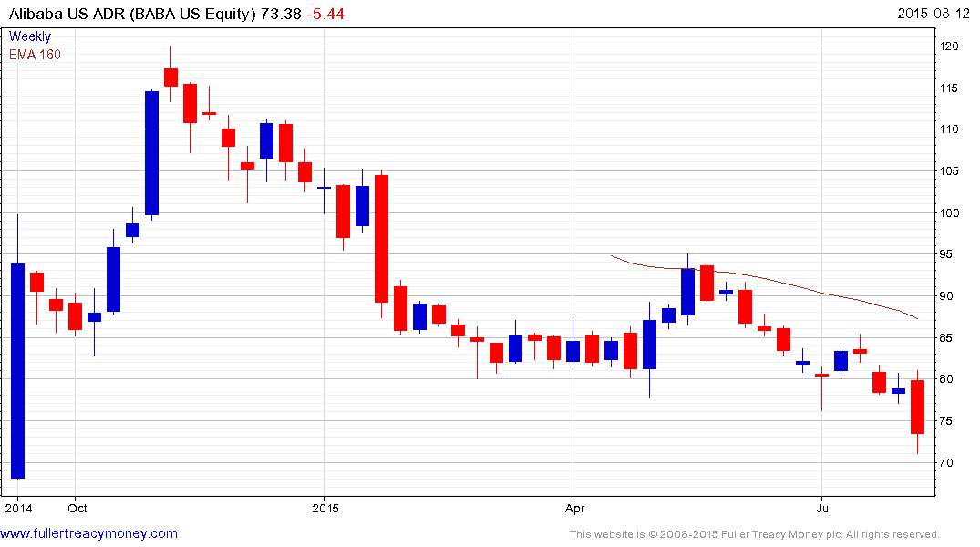Click the Apr time axis label
The width and height of the screenshot is (980, 547).
point(575,508)
